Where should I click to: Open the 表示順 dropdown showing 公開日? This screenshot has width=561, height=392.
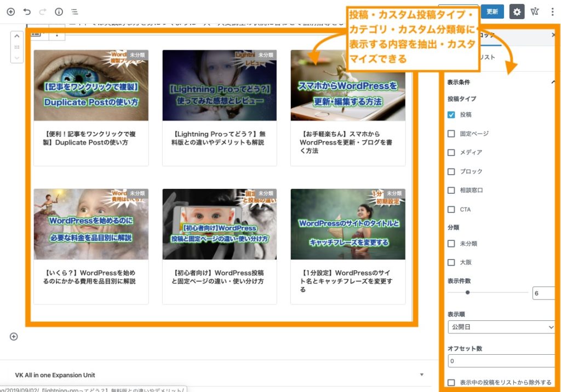[502, 327]
